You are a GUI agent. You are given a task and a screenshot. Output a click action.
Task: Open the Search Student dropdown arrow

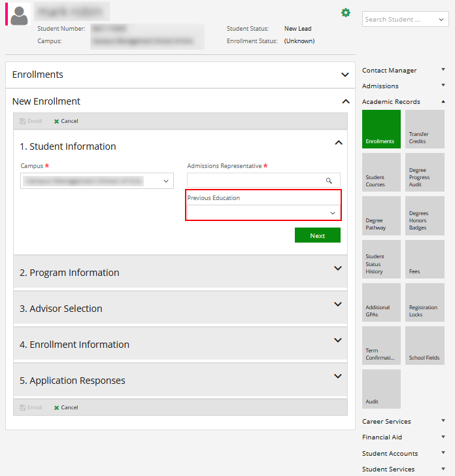(x=441, y=20)
